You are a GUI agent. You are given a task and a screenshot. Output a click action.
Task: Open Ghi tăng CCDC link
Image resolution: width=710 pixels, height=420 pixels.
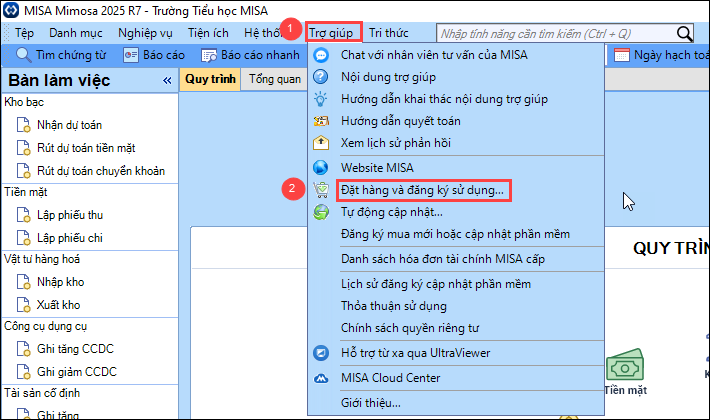click(75, 349)
